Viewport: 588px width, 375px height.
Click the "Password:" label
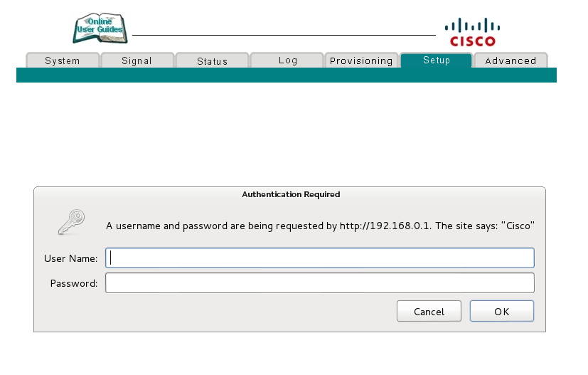click(74, 283)
